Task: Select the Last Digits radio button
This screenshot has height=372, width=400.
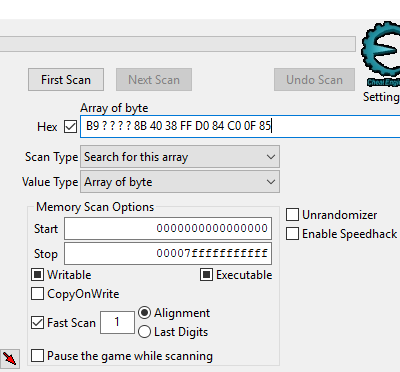Action: tap(144, 332)
